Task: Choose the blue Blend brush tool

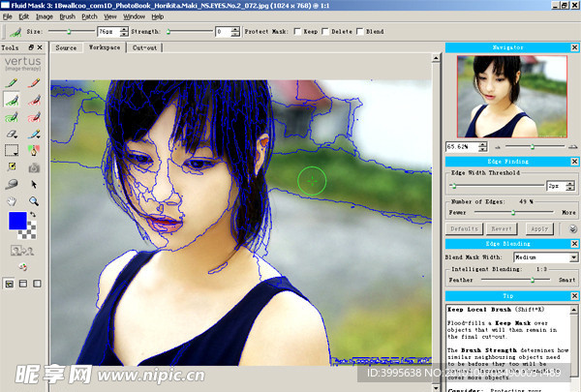Action: [x=34, y=134]
